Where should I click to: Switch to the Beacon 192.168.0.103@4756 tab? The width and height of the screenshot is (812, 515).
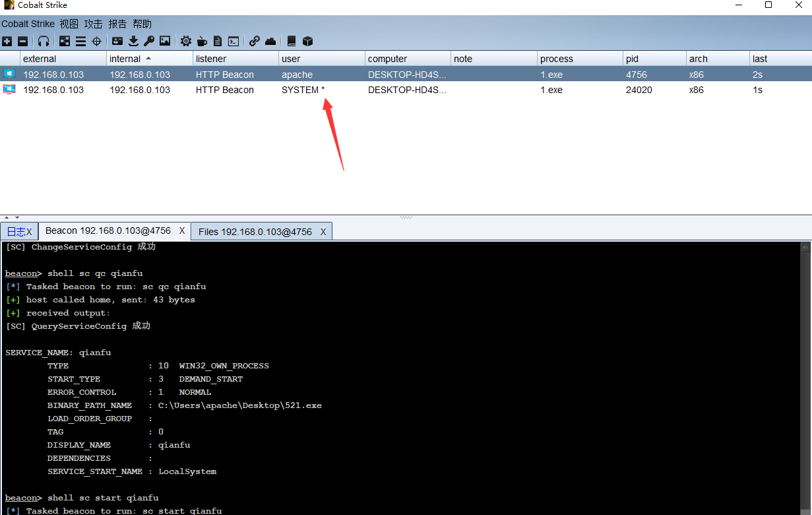point(108,231)
